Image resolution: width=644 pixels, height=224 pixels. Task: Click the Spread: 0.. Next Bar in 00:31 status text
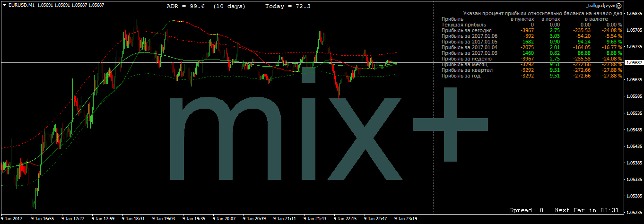click(x=564, y=210)
